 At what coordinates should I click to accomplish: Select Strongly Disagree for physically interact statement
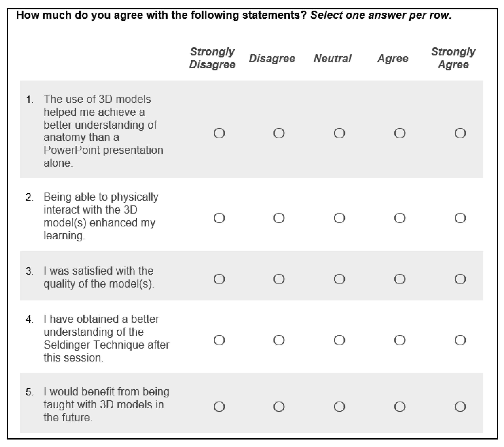tap(219, 218)
